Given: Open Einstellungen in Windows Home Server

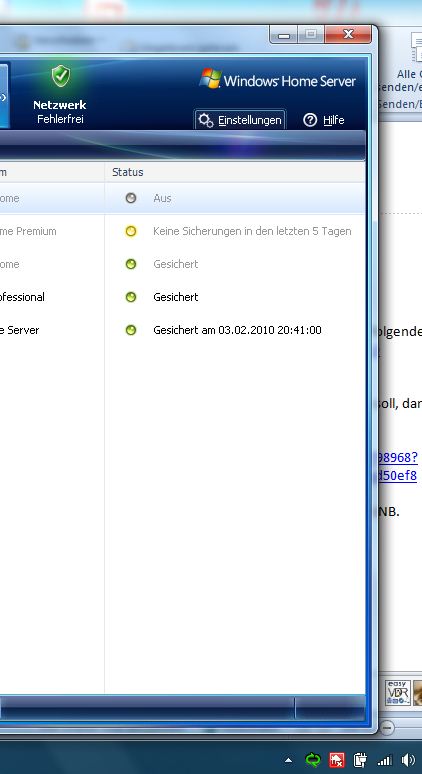Looking at the screenshot, I should click(x=240, y=120).
